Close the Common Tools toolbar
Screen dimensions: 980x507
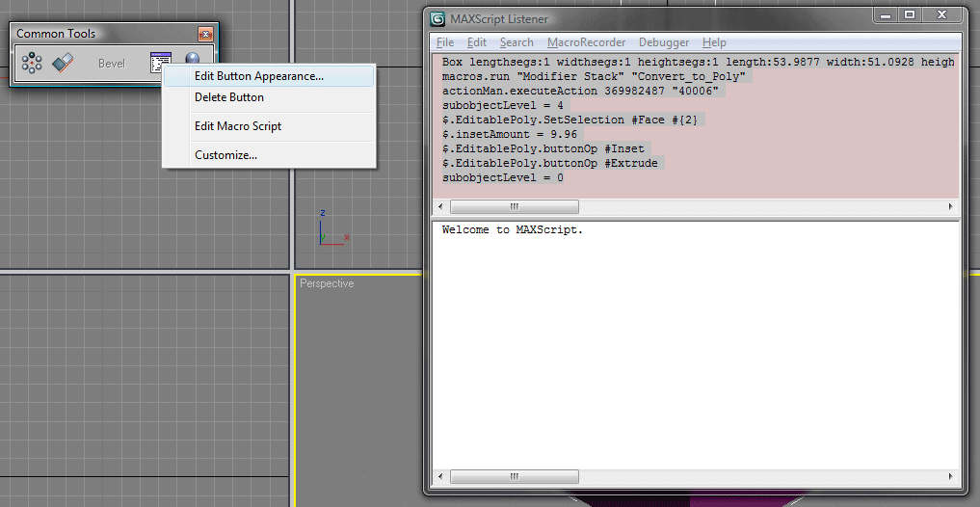205,34
